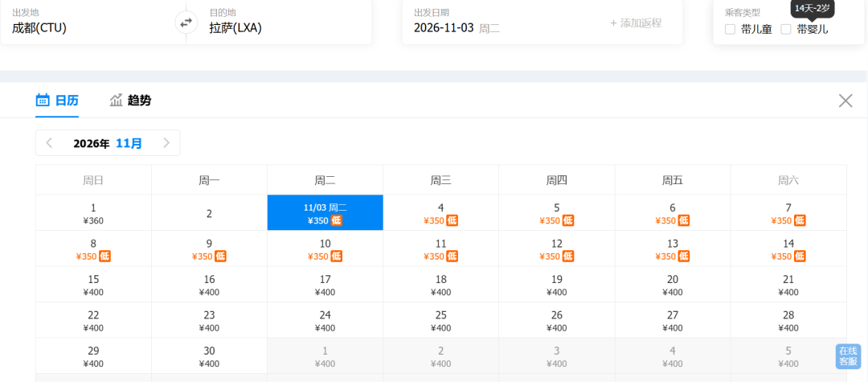Click 添加返程 to add return trip
This screenshot has height=382, width=868.
pos(636,23)
